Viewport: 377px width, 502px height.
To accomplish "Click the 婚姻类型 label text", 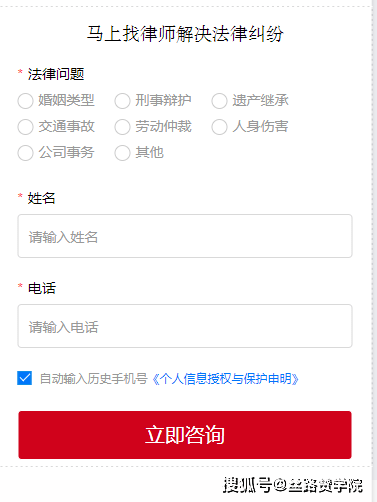I will [66, 100].
